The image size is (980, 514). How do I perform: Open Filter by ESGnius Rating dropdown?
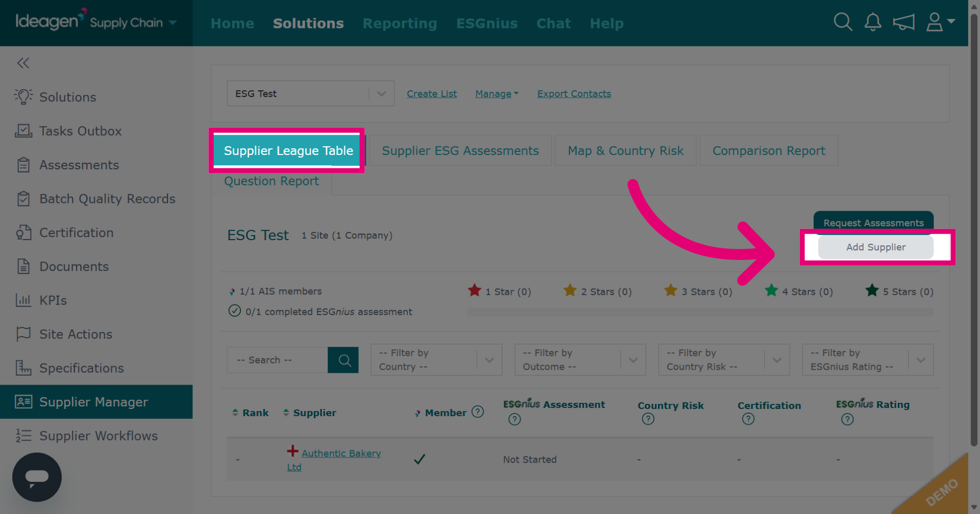pyautogui.click(x=868, y=359)
